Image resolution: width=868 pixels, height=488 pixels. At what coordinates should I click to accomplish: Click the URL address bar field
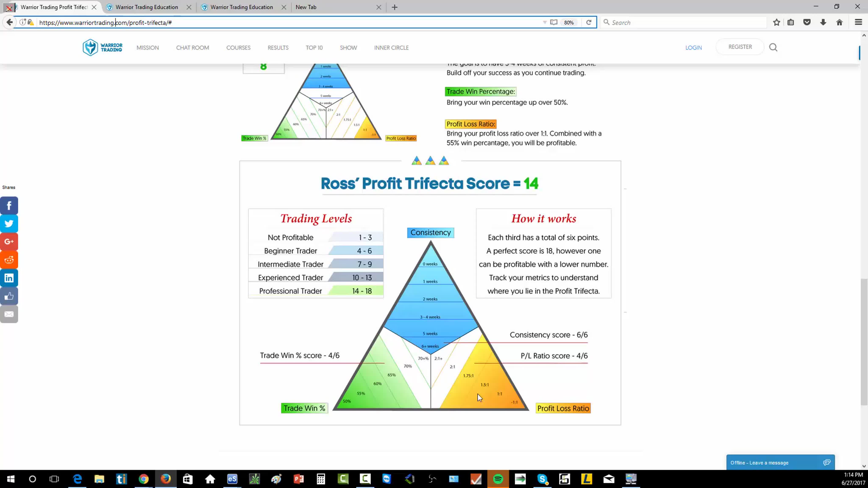(290, 23)
